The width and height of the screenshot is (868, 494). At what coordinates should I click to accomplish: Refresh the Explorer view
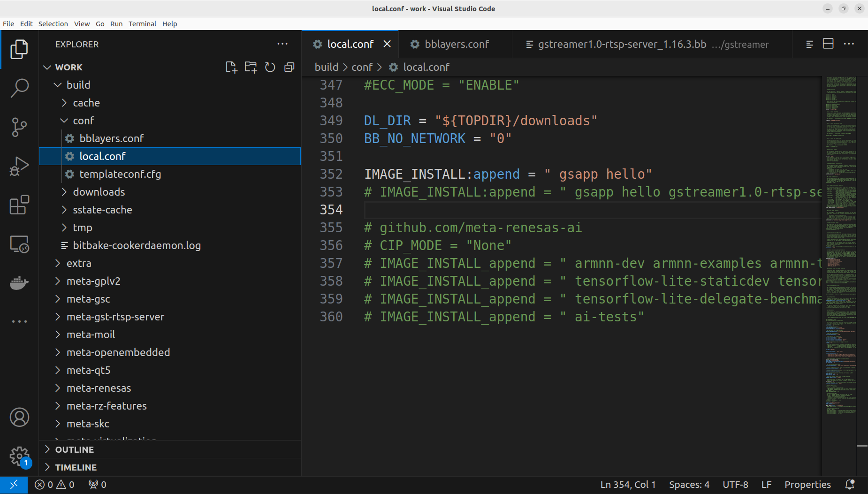coord(270,67)
